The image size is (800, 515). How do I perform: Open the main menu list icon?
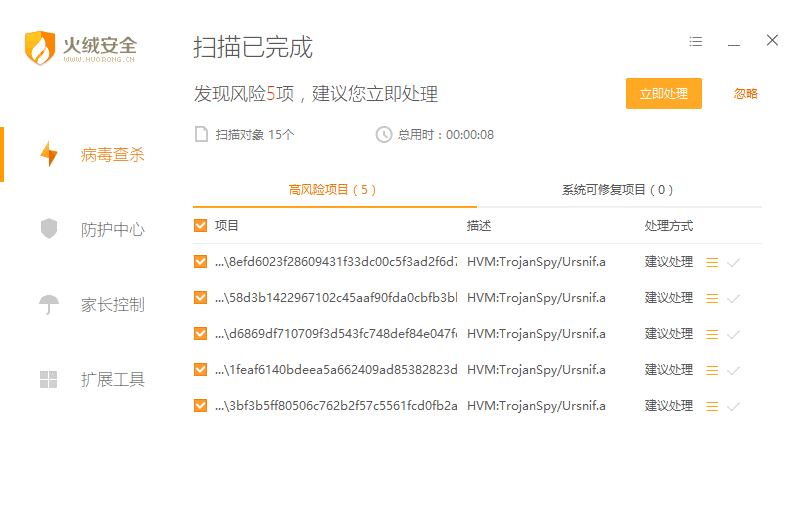696,42
